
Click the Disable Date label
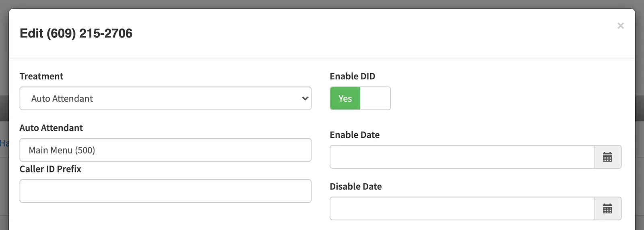click(x=356, y=186)
